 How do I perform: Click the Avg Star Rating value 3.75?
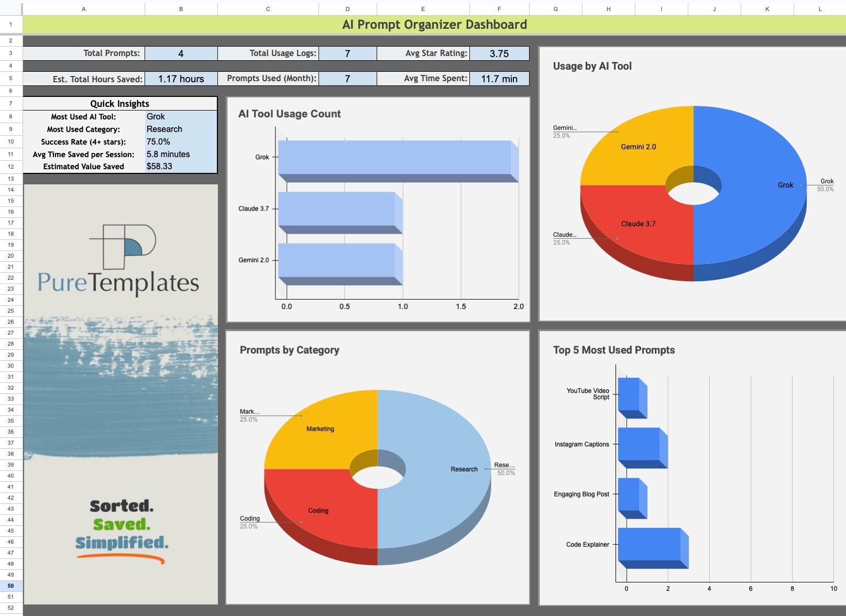(x=499, y=53)
